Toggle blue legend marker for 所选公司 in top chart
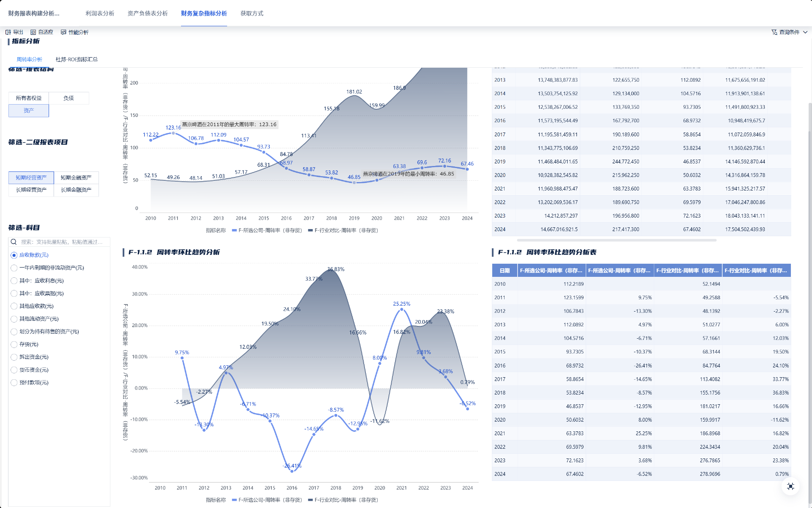 click(x=234, y=230)
